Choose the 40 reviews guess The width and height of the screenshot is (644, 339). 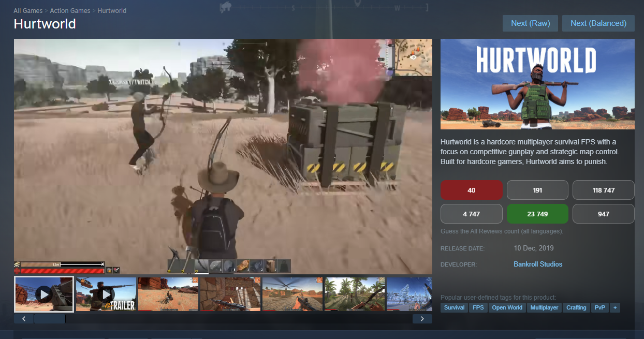[471, 190]
